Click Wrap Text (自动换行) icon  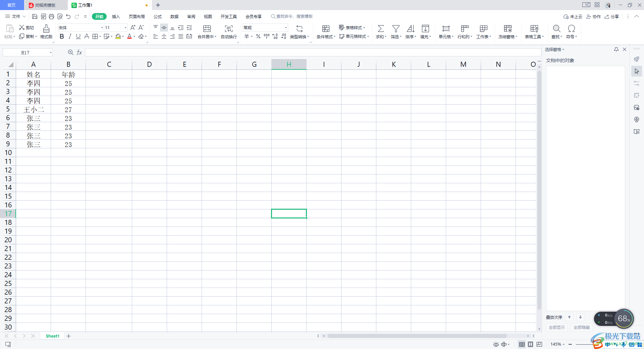pos(229,29)
